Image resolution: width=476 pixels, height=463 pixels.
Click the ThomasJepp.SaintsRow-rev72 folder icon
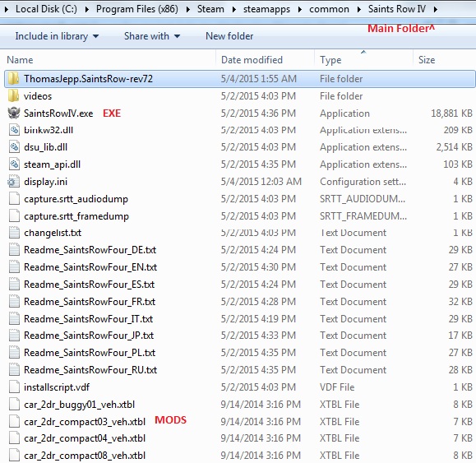[x=14, y=79]
